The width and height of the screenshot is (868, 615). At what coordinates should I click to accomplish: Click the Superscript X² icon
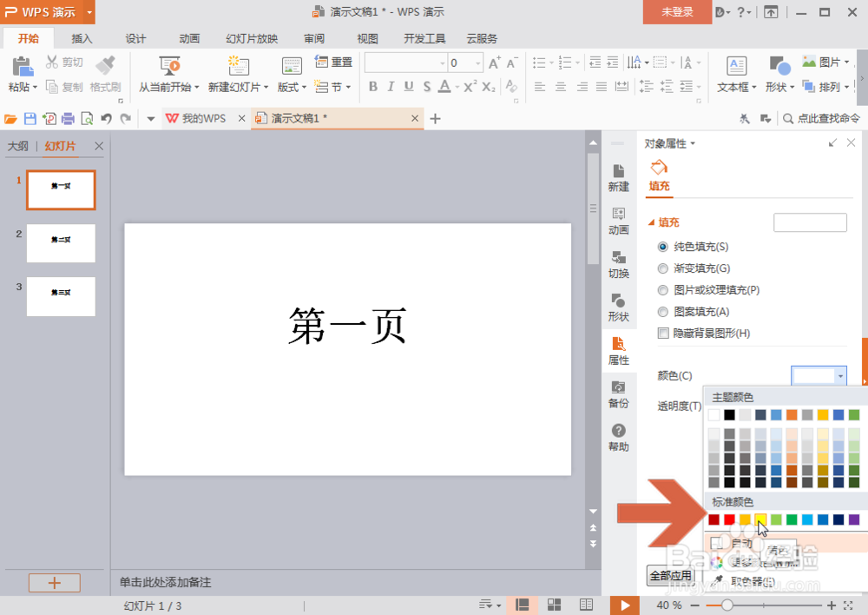tap(470, 87)
